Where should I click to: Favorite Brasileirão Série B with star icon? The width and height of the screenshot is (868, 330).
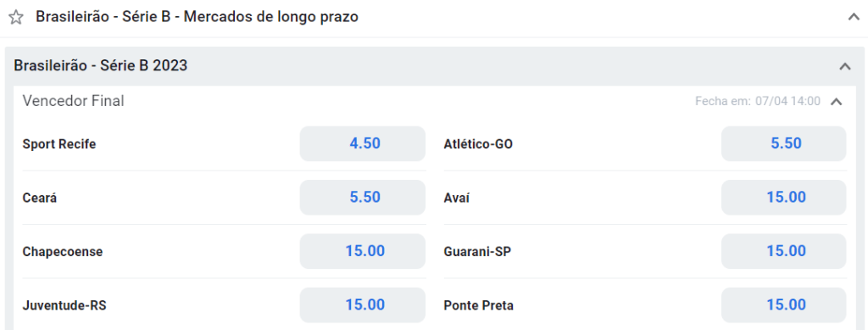(x=16, y=18)
